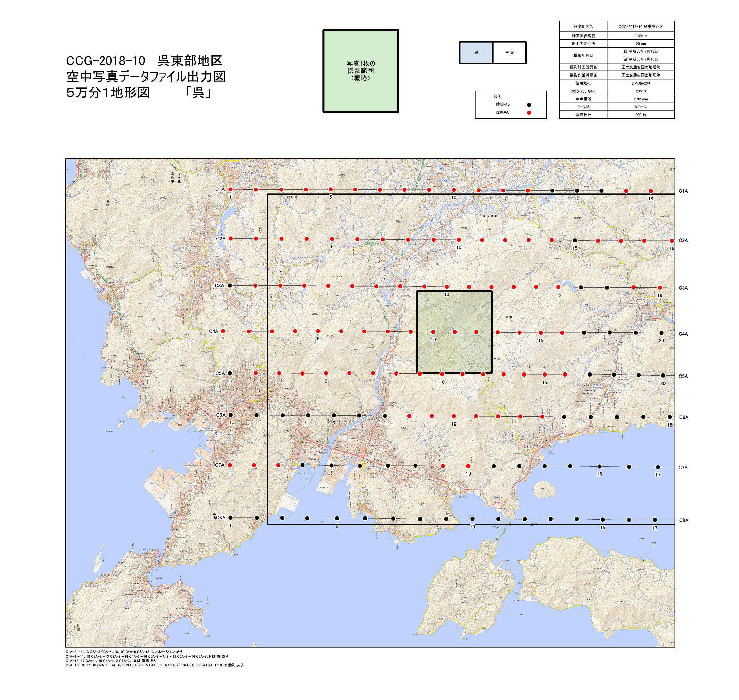Click the footnote line ending 薄雲 あり
The height and width of the screenshot is (700, 739).
pyautogui.click(x=111, y=660)
